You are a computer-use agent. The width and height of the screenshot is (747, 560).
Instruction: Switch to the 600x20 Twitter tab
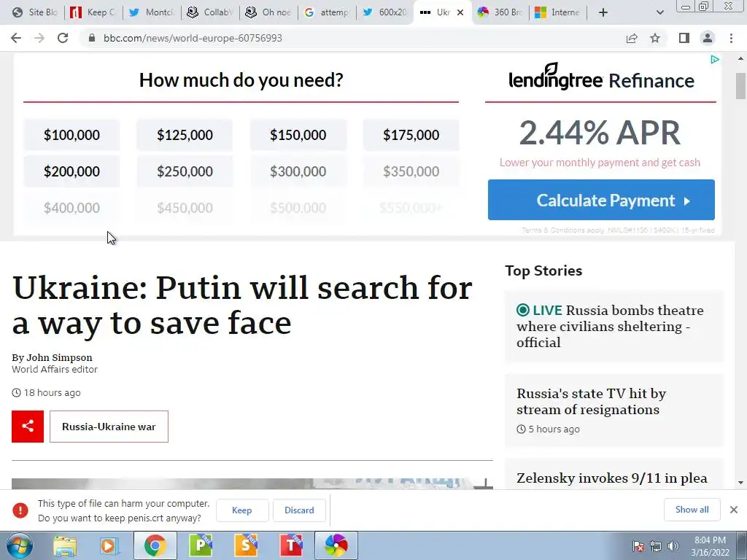coord(385,12)
